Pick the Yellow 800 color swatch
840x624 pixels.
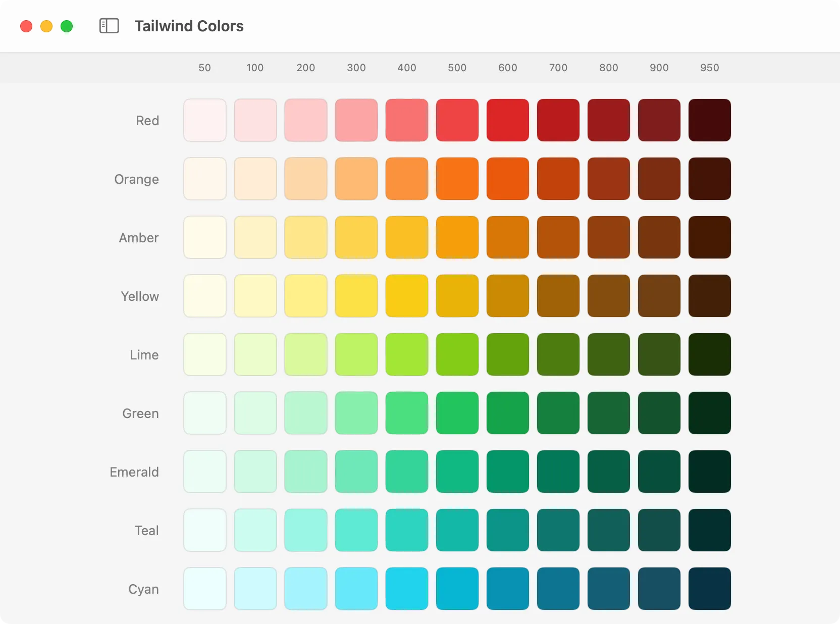click(x=608, y=296)
